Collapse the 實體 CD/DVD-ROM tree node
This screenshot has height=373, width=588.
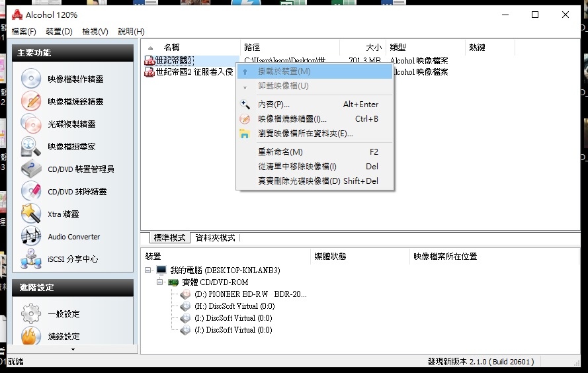point(160,282)
